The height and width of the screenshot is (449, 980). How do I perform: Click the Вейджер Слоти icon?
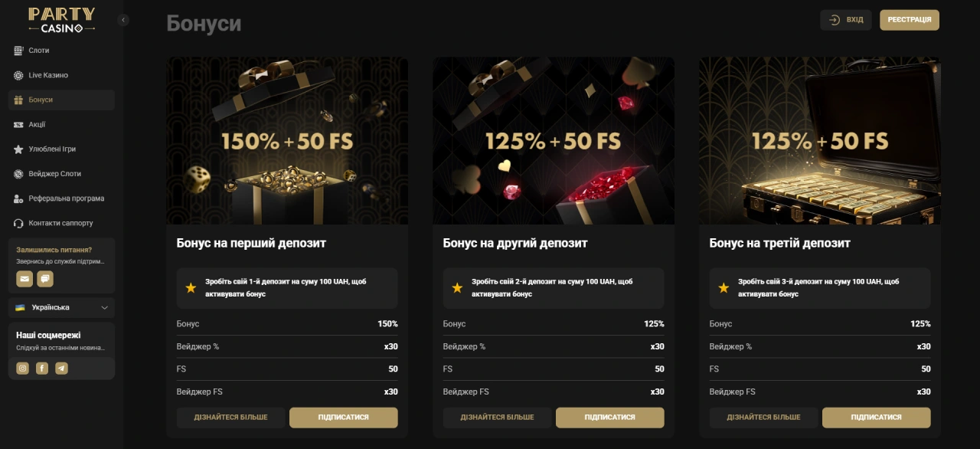click(x=18, y=174)
